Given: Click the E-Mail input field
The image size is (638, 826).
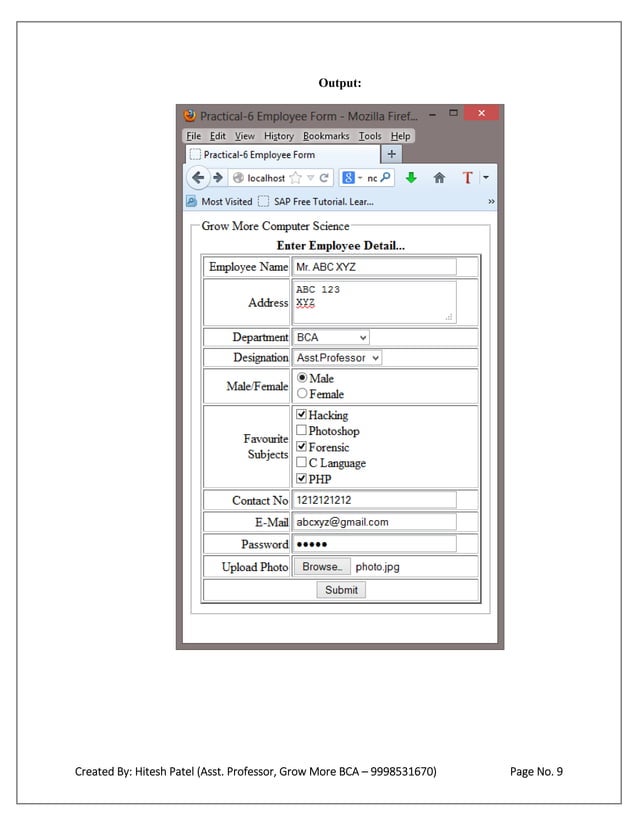Looking at the screenshot, I should (374, 522).
